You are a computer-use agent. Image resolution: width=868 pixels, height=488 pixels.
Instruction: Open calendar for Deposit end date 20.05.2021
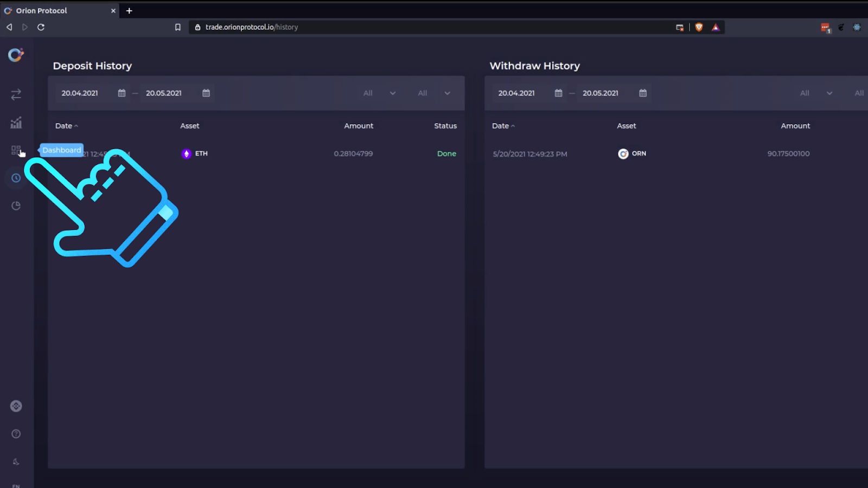[x=206, y=93]
